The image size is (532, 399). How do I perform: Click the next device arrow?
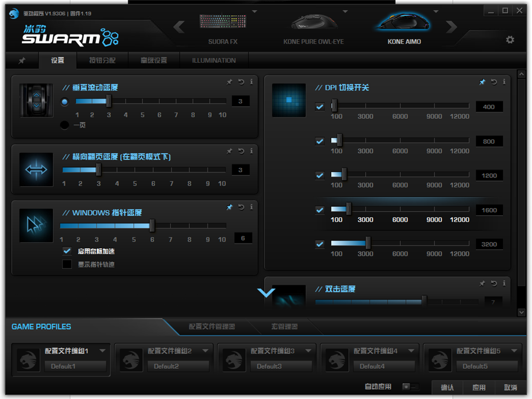click(x=452, y=26)
